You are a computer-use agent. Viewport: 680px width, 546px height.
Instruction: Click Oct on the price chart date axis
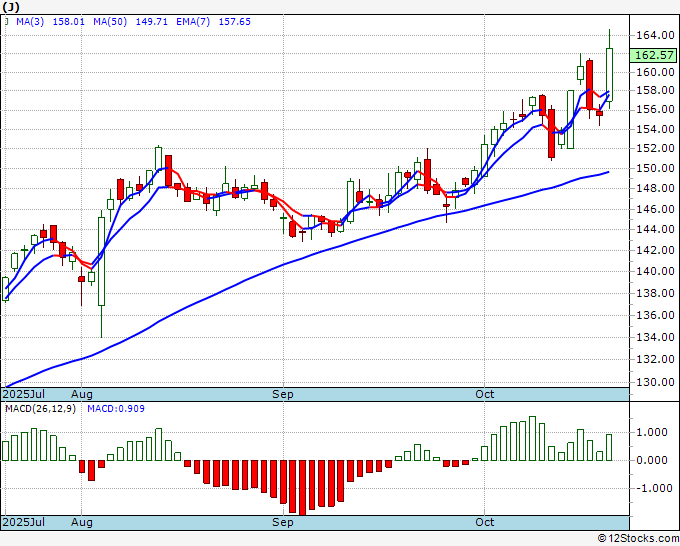pos(484,394)
